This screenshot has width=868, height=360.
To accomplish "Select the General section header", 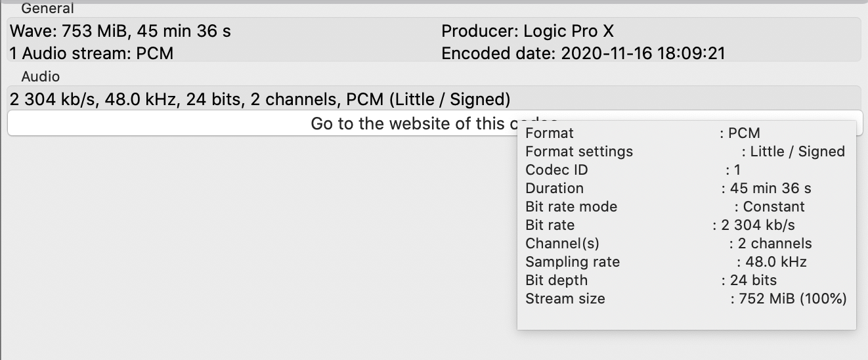I will pos(47,9).
